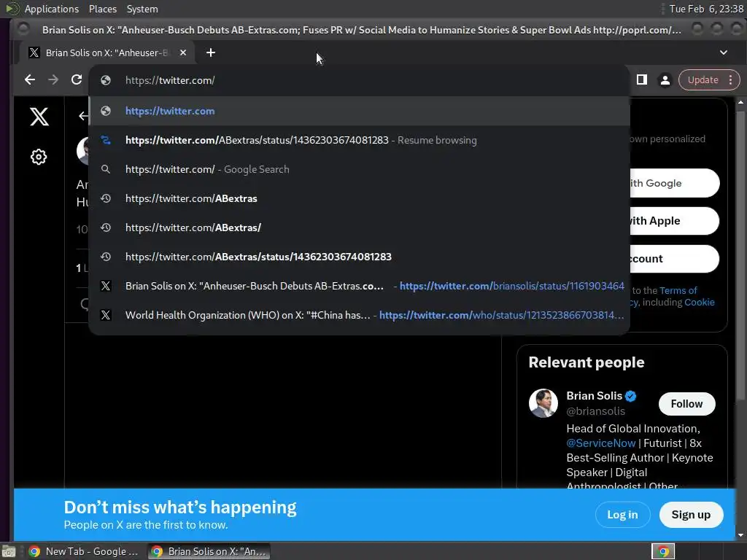
Task: Pick the https://twitter.com/ABextras history suggestion
Action: [x=360, y=198]
